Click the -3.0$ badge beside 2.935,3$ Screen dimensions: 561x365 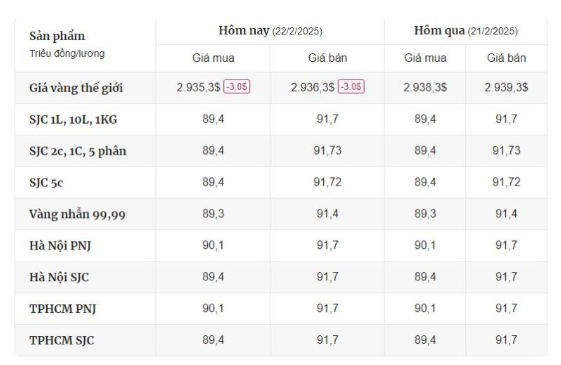tap(236, 87)
